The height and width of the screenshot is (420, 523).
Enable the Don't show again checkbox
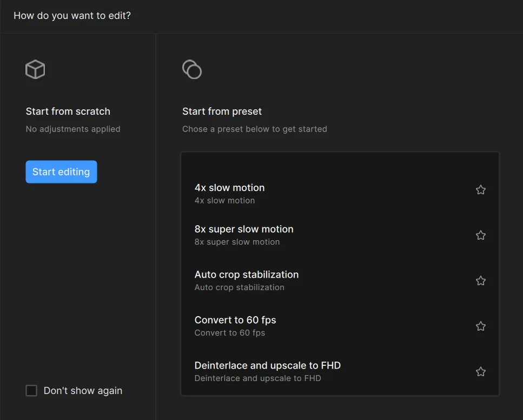[31, 391]
